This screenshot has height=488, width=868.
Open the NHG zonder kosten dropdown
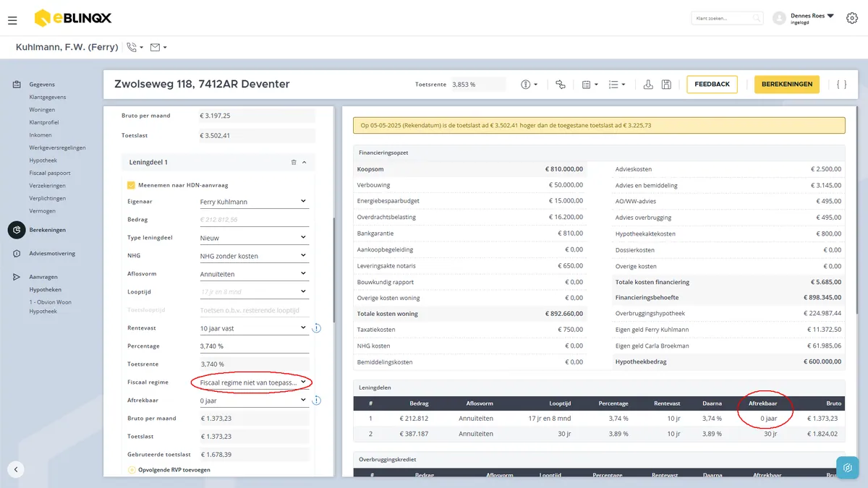click(x=254, y=256)
